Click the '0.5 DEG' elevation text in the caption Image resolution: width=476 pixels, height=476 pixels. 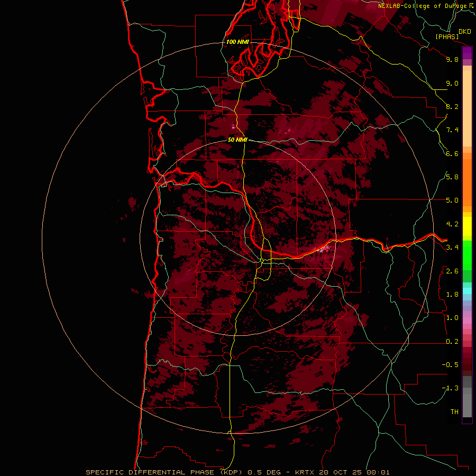click(264, 472)
